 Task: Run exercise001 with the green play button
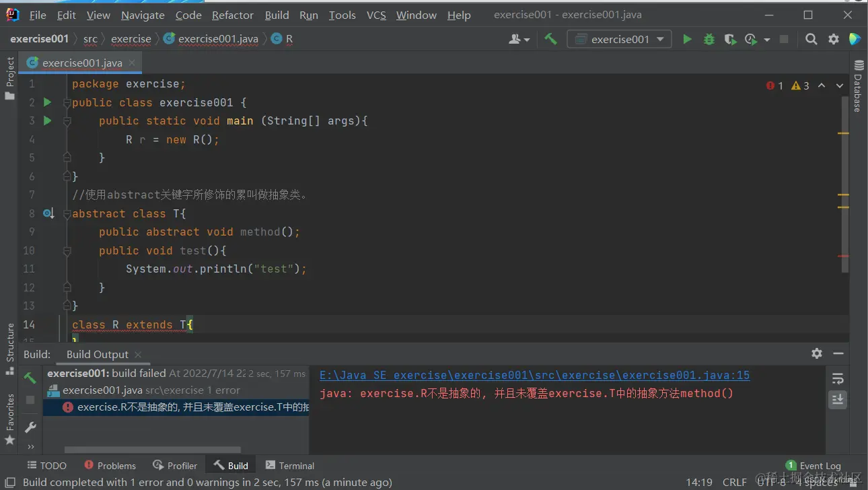tap(687, 39)
